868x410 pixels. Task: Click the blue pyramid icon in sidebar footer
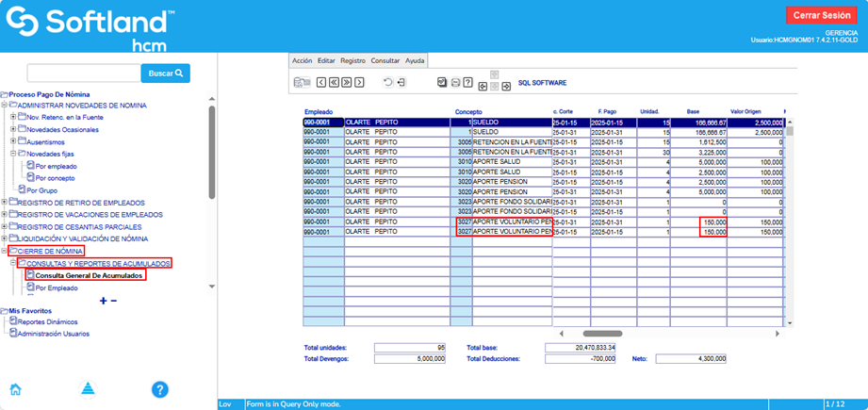point(88,389)
